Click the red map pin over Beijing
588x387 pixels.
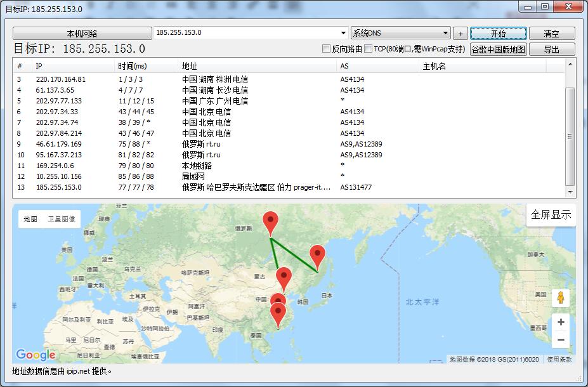coord(284,277)
